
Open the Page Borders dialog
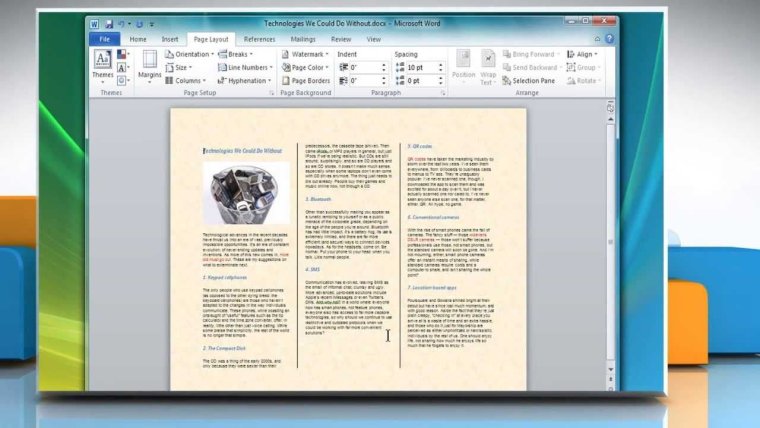(x=308, y=80)
